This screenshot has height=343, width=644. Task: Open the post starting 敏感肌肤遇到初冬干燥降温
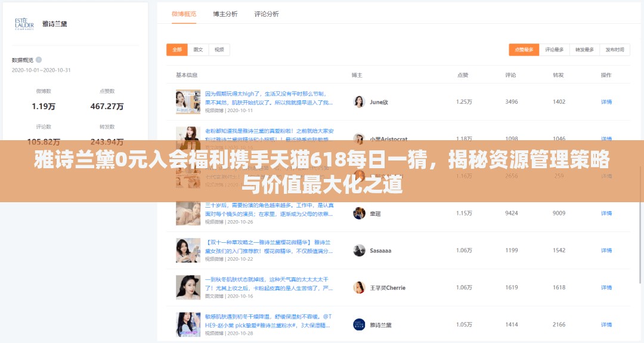coord(268,321)
